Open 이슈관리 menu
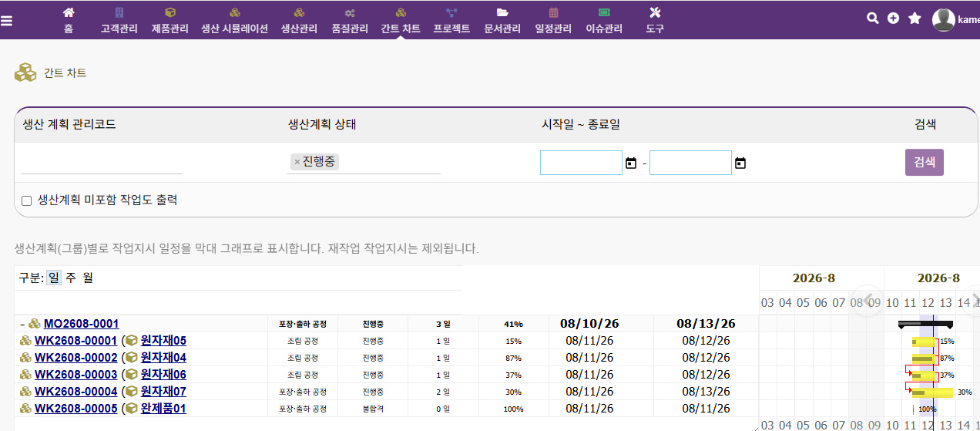980x431 pixels. (604, 21)
